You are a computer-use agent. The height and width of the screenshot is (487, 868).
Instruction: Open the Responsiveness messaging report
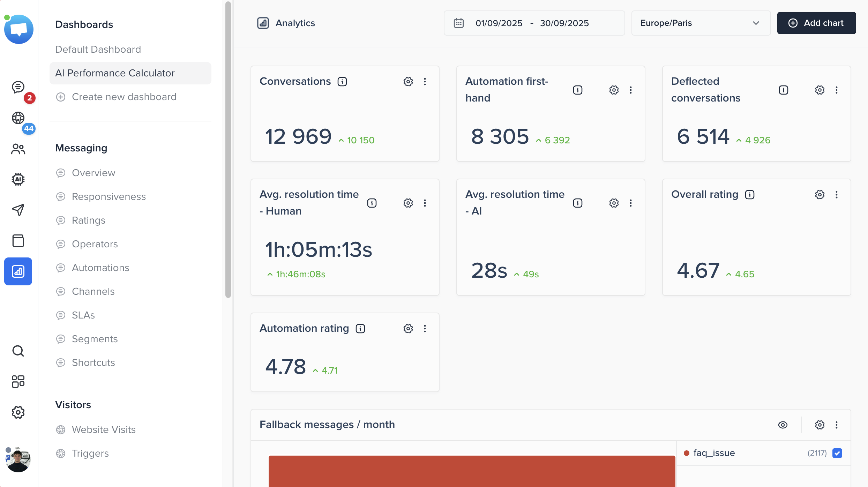(108, 196)
